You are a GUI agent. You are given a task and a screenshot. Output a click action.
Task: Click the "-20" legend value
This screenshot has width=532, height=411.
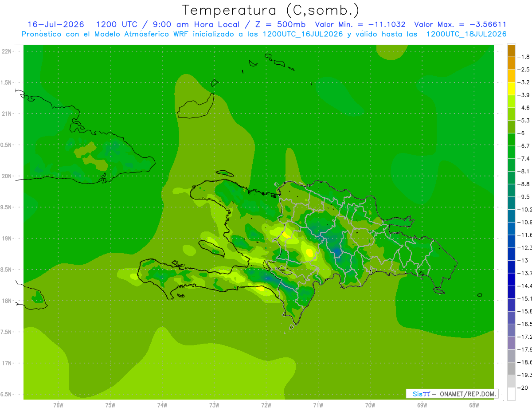[x=523, y=388]
